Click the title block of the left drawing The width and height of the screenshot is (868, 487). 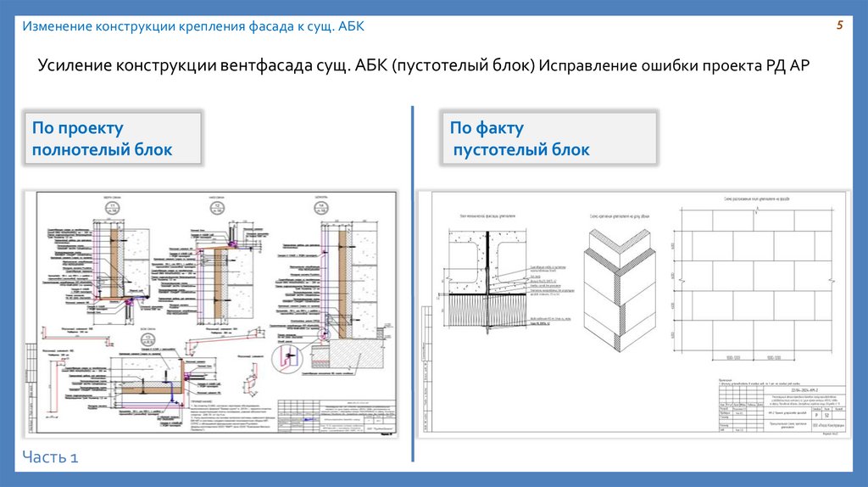336,417
